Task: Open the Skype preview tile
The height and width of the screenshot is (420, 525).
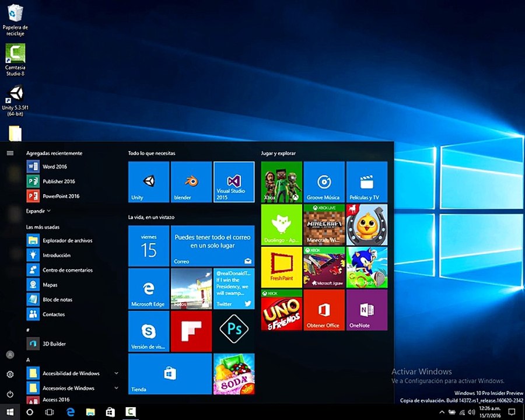Action: [x=149, y=331]
